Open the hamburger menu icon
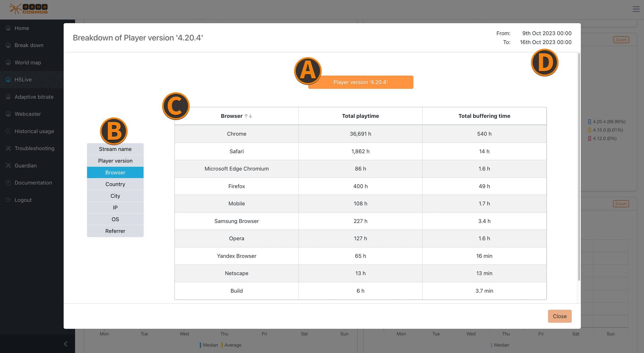The width and height of the screenshot is (644, 353). pos(636,9)
